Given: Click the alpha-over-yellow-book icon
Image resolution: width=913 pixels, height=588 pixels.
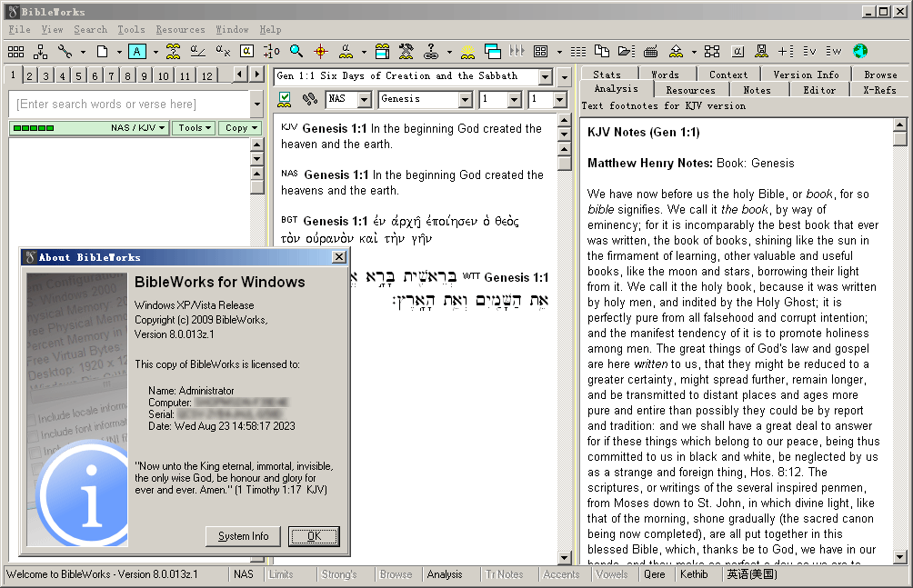Looking at the screenshot, I should click(346, 52).
